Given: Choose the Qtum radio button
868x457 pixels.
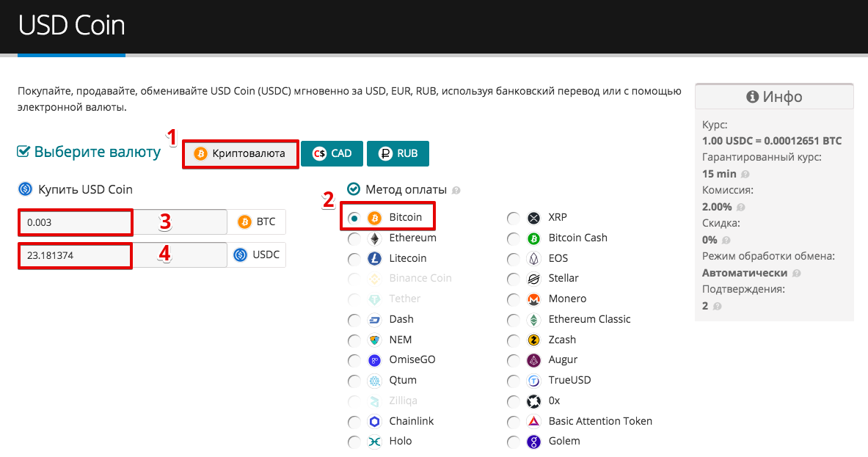Looking at the screenshot, I should pyautogui.click(x=354, y=381).
